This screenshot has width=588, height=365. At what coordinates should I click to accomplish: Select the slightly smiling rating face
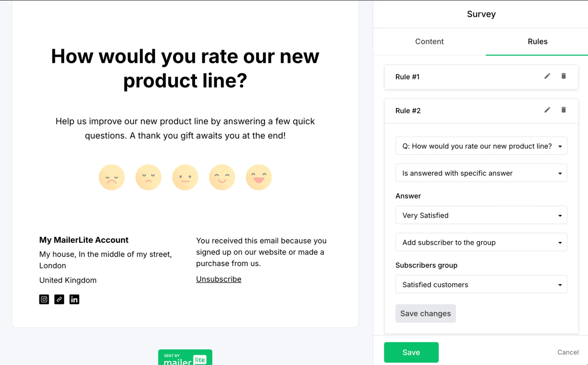[222, 177]
